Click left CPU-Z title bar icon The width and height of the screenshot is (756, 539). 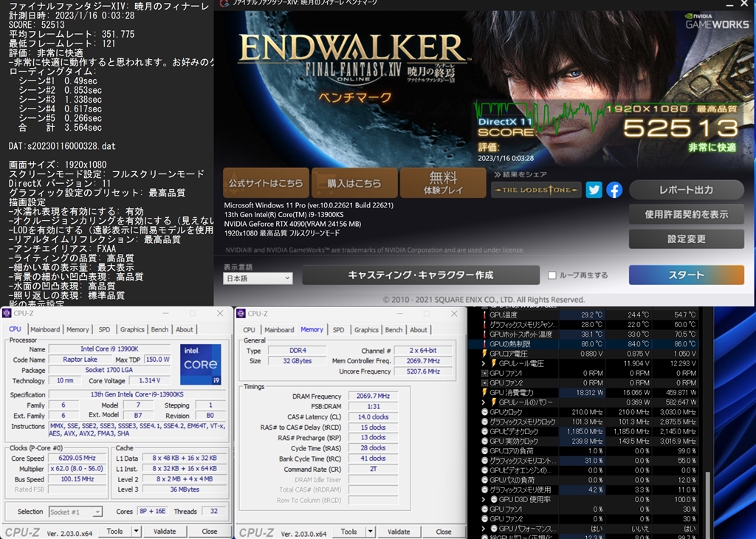click(7, 313)
